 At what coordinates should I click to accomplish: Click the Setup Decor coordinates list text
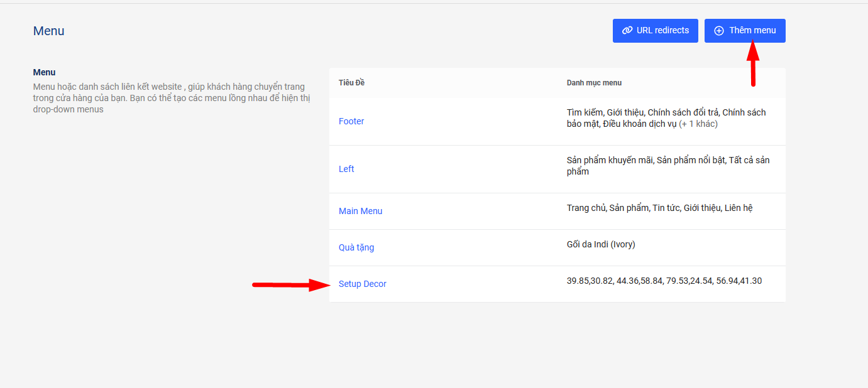664,281
